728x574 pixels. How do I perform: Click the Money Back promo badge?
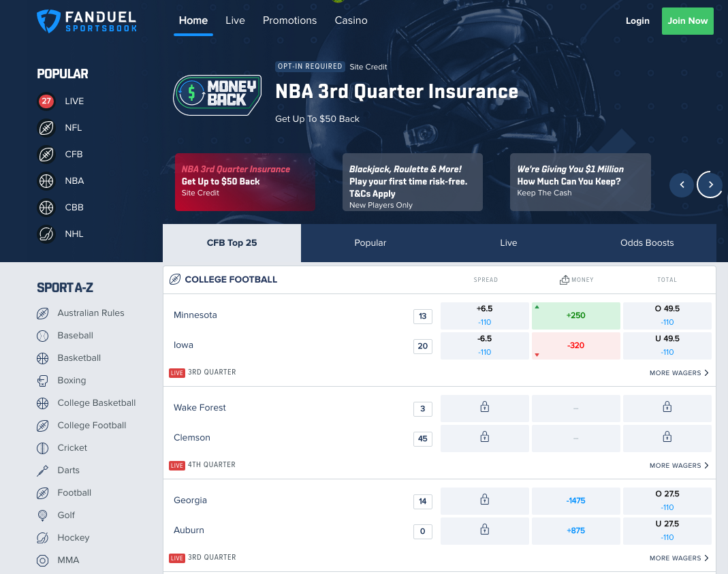point(217,95)
